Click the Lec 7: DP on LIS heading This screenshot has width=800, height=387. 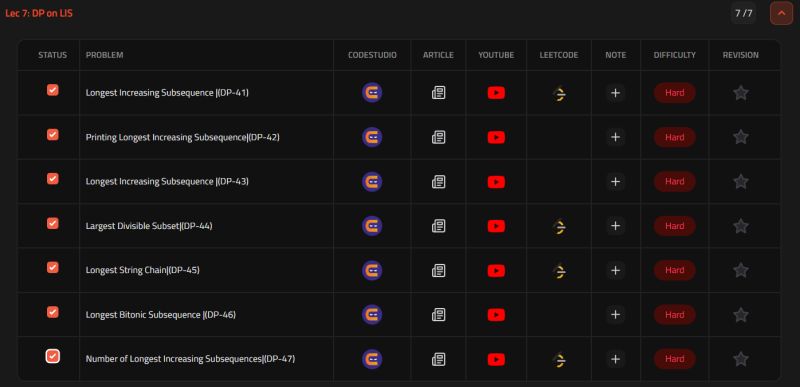[39, 13]
